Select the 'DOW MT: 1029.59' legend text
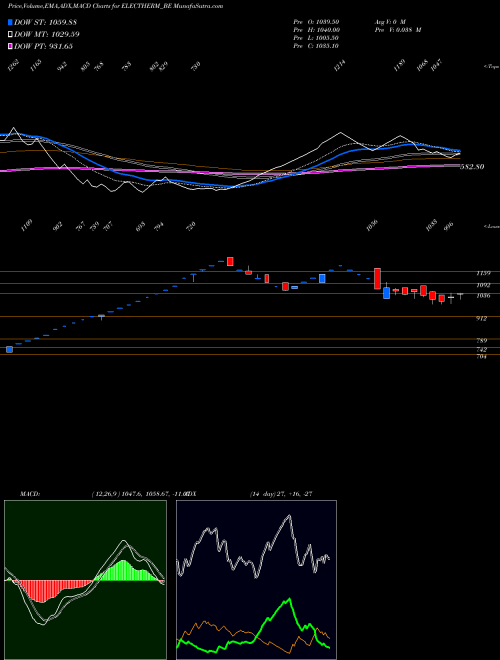The image size is (500, 660). point(47,34)
